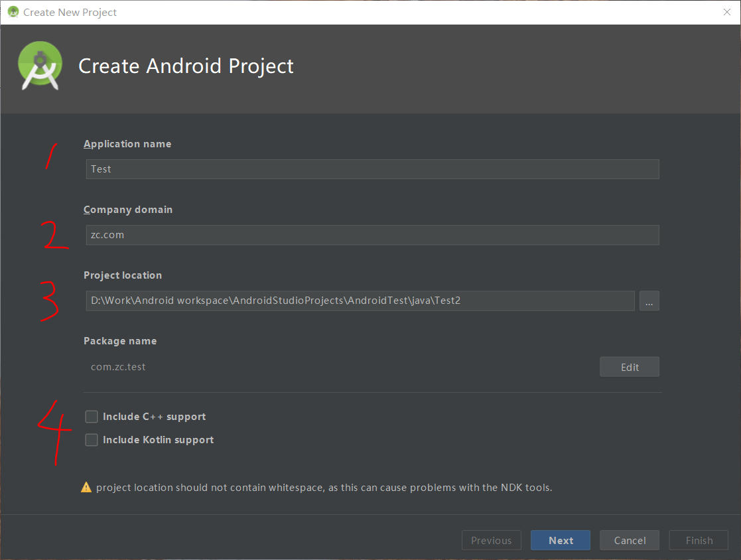Click the Create Android Project heading
The height and width of the screenshot is (560, 741).
186,66
